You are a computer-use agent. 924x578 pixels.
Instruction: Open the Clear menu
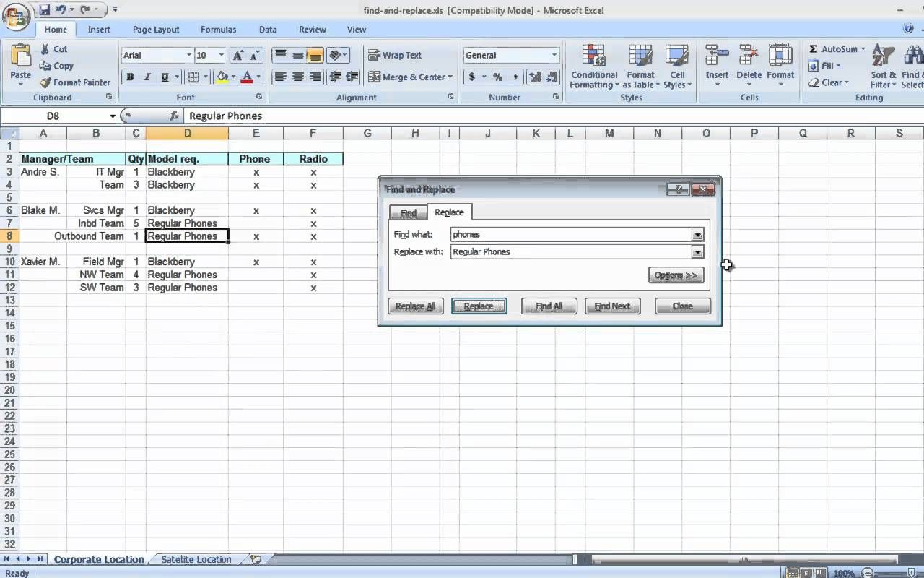pos(829,82)
